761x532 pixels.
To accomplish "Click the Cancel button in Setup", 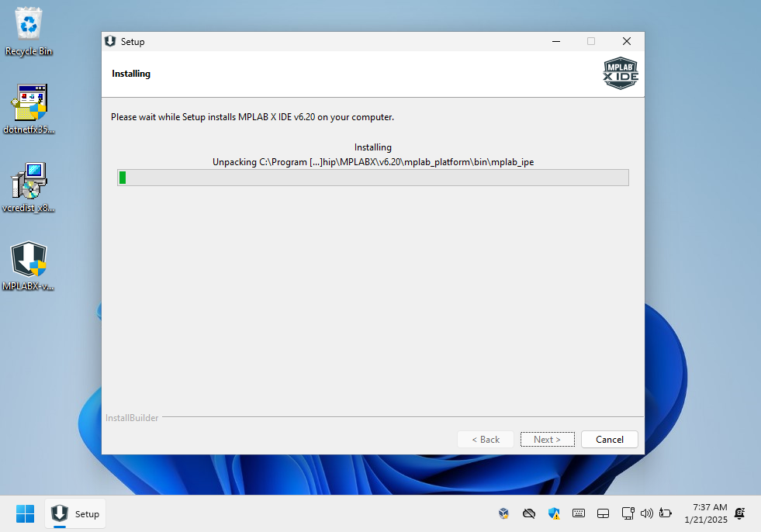I will (610, 439).
